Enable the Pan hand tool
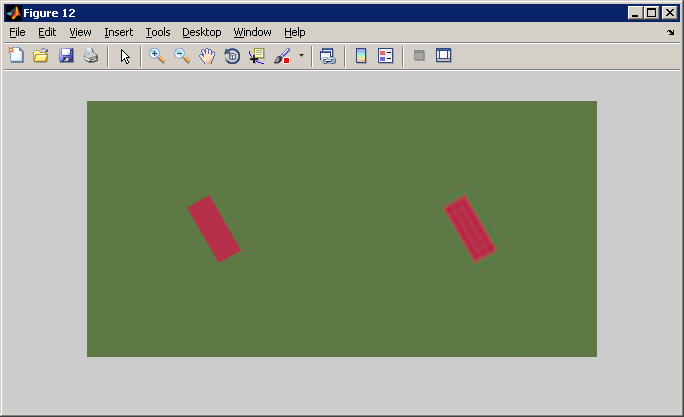Screen dimensions: 684x417 tap(207, 56)
